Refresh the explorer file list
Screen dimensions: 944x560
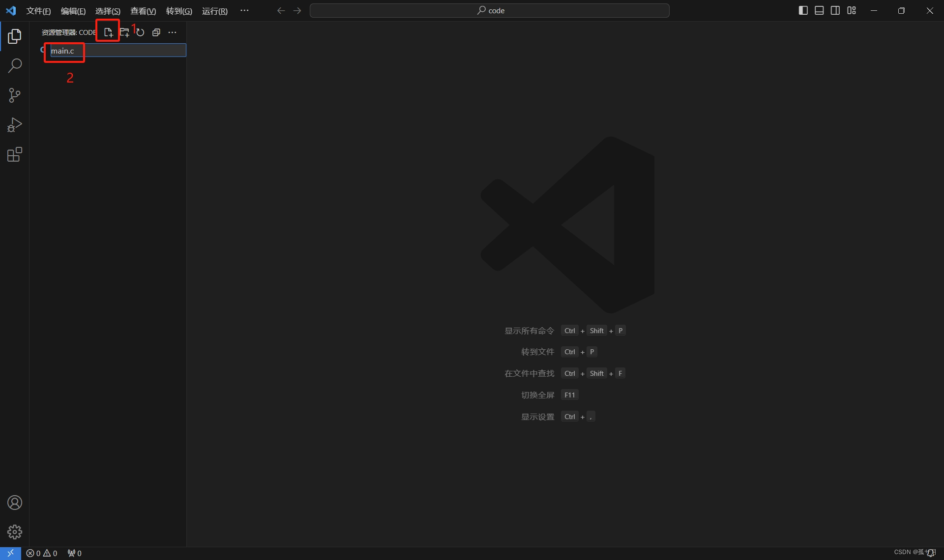click(x=140, y=32)
